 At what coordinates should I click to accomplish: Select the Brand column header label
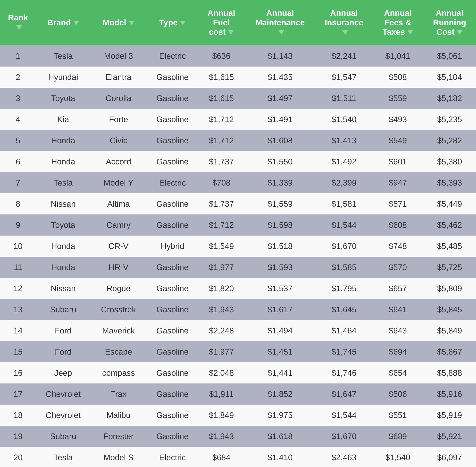pos(59,23)
